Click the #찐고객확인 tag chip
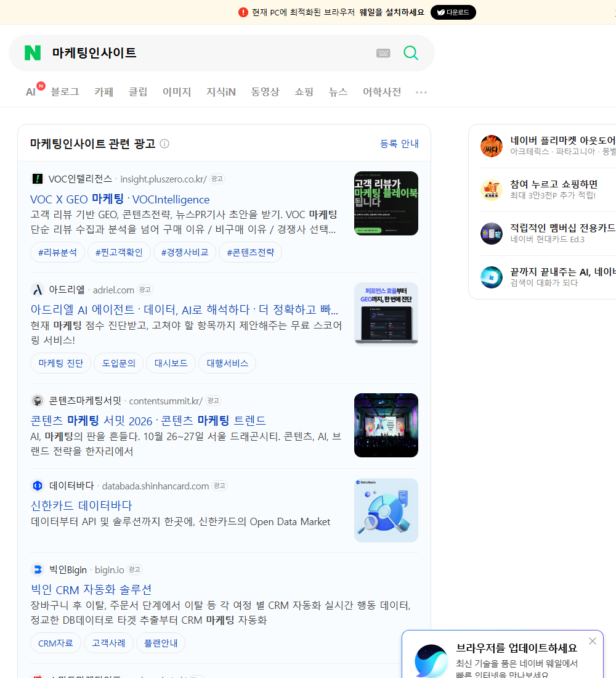 [119, 252]
